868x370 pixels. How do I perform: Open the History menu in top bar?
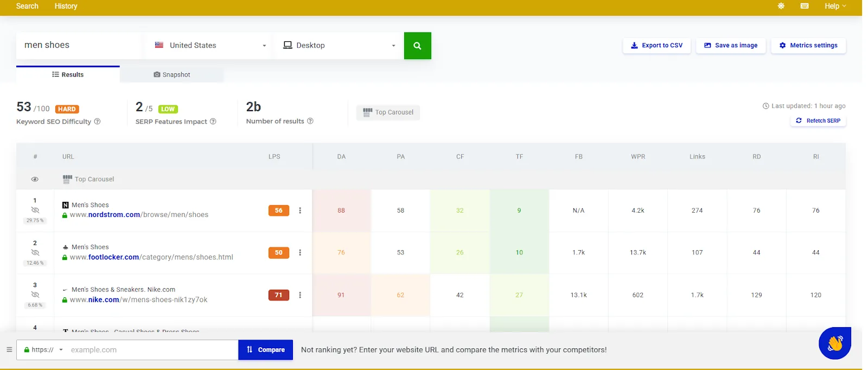pyautogui.click(x=66, y=6)
